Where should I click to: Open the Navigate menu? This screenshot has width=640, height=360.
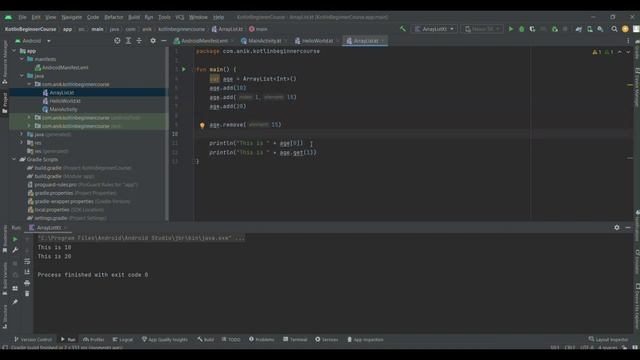72,17
